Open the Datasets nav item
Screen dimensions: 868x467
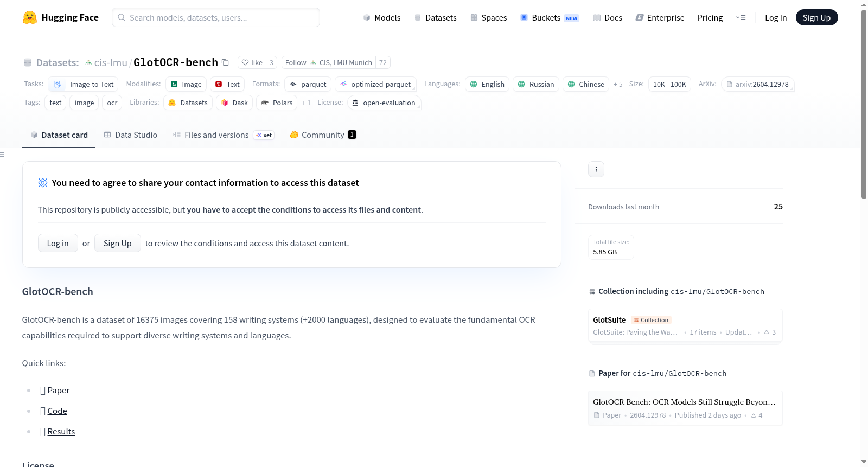click(x=436, y=17)
